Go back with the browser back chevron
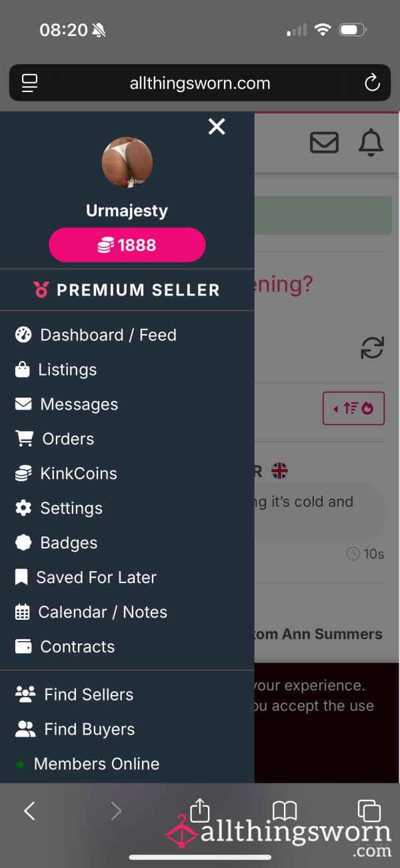400x868 pixels. coord(29,811)
